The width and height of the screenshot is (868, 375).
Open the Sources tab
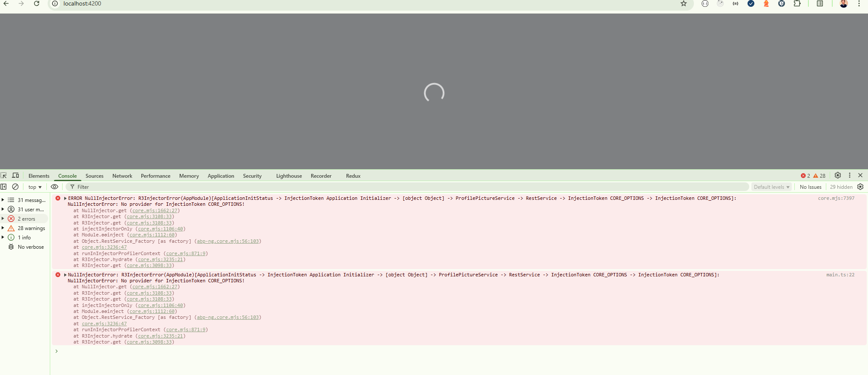tap(95, 176)
